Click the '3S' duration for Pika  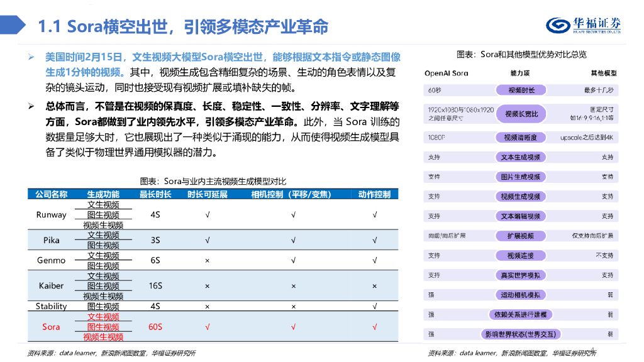pos(155,240)
